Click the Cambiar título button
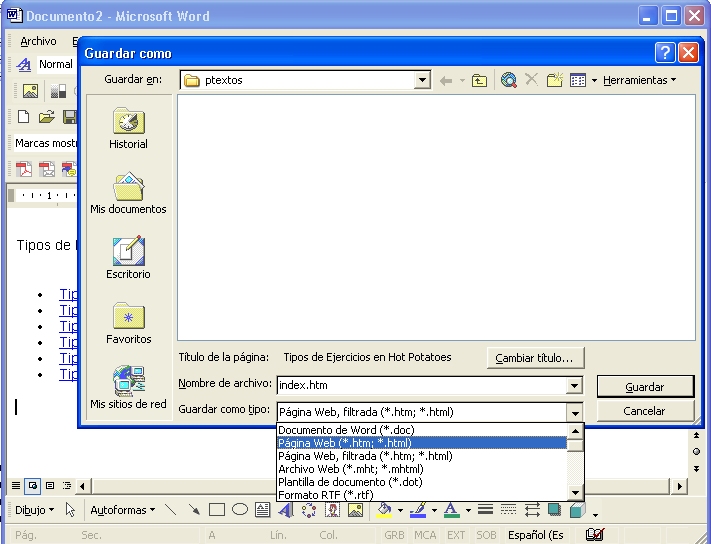 pos(535,357)
